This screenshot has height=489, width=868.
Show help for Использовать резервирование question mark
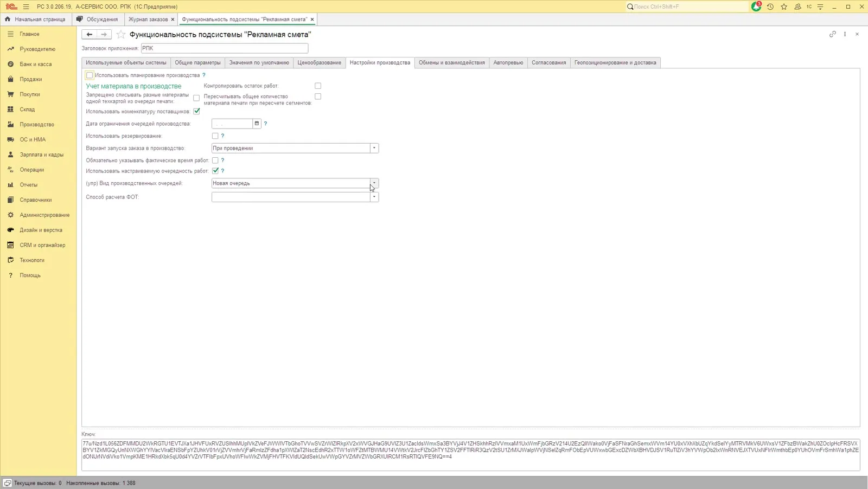[222, 136]
